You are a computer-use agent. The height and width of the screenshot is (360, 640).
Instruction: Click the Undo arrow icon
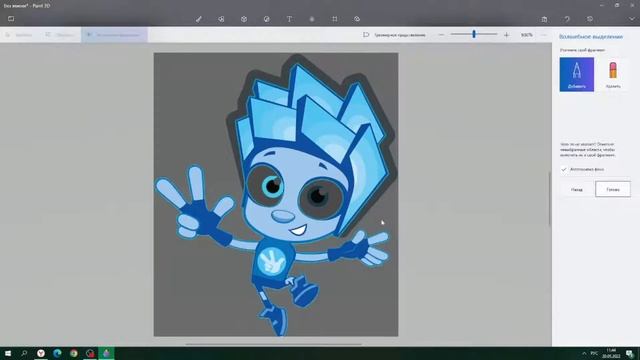[567, 19]
